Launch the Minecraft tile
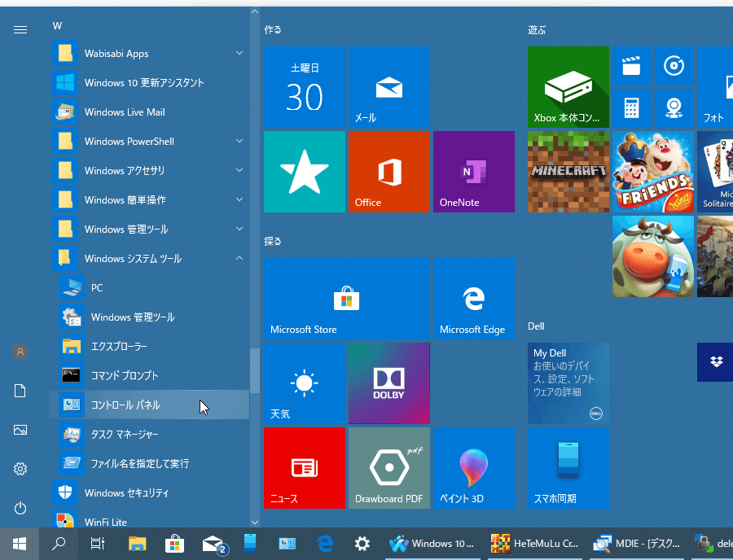This screenshot has height=560, width=733. pyautogui.click(x=568, y=172)
